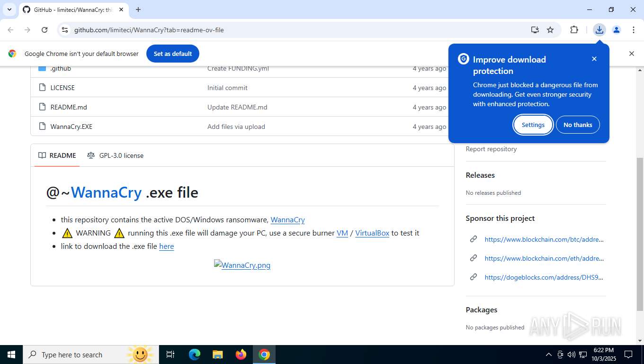Open the Create FUNDING.yml commit message
644x364 pixels.
pyautogui.click(x=238, y=68)
